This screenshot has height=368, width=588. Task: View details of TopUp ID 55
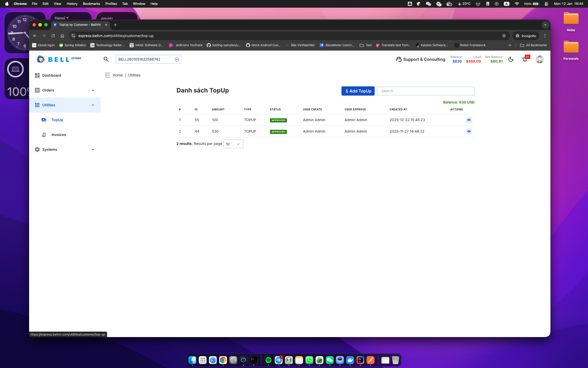[469, 120]
